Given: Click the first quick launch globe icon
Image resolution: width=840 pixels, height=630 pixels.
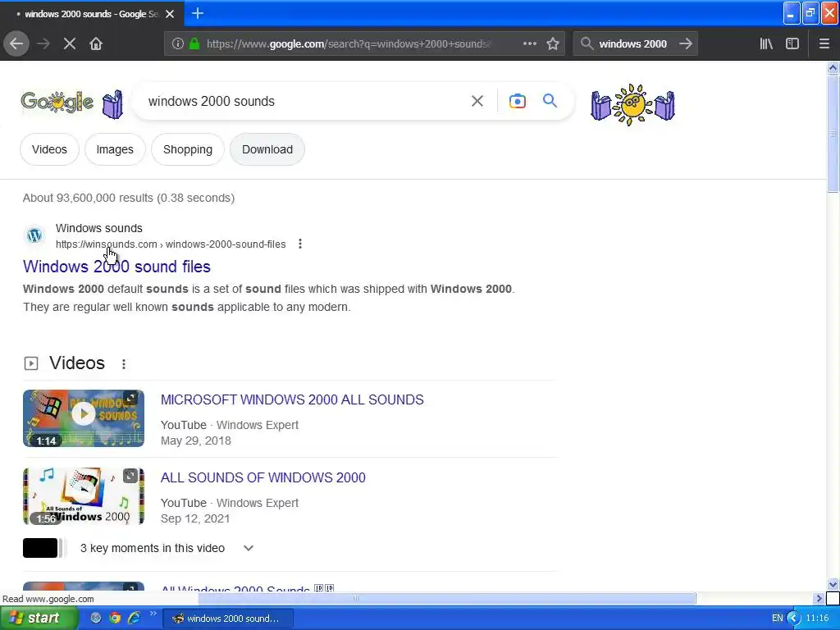Looking at the screenshot, I should tap(96, 618).
